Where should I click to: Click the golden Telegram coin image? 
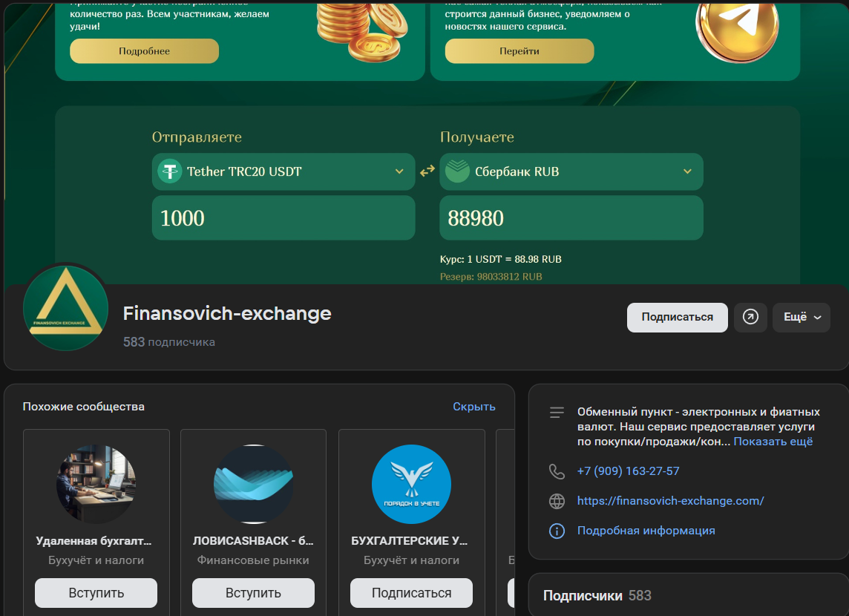click(737, 28)
